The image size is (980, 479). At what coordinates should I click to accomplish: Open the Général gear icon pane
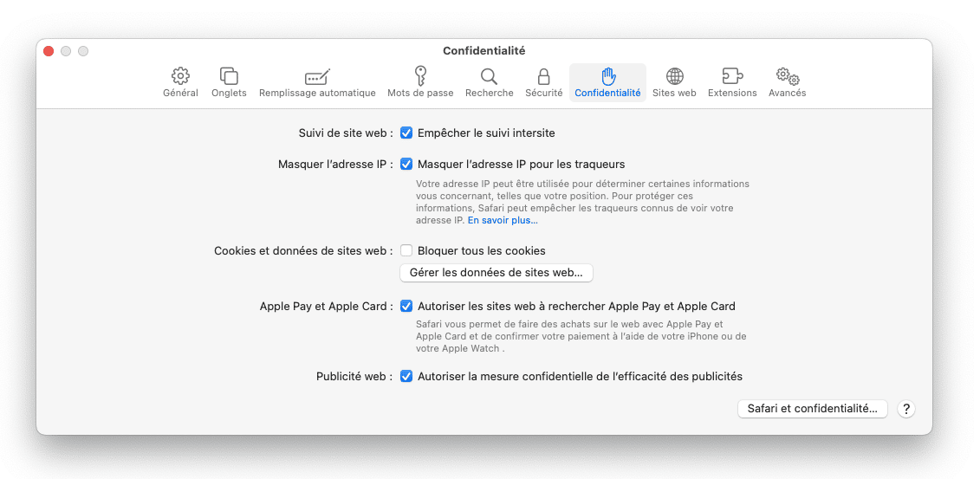click(180, 77)
